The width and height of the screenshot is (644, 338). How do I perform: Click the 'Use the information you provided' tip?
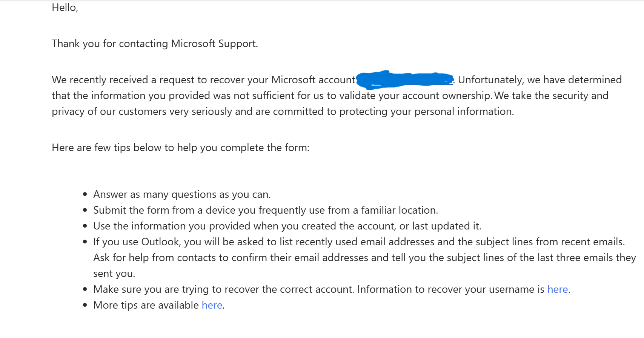pos(287,226)
